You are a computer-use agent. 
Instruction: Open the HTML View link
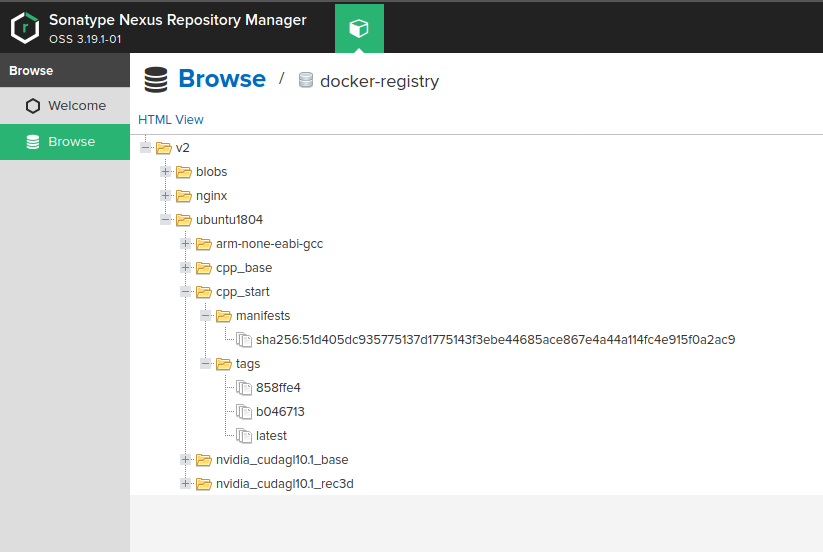click(171, 120)
